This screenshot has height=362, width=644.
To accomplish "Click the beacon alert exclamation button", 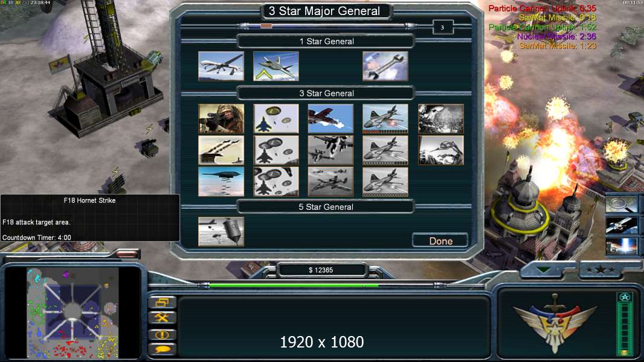I will tap(163, 334).
